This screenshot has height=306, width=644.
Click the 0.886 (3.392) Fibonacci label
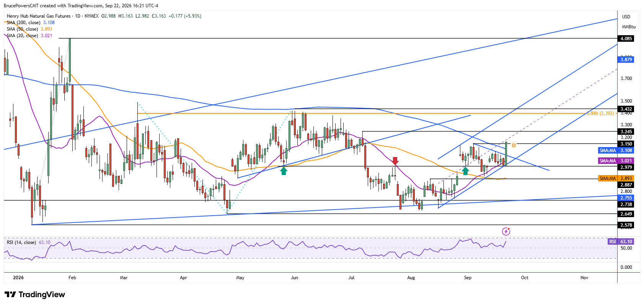(x=600, y=113)
